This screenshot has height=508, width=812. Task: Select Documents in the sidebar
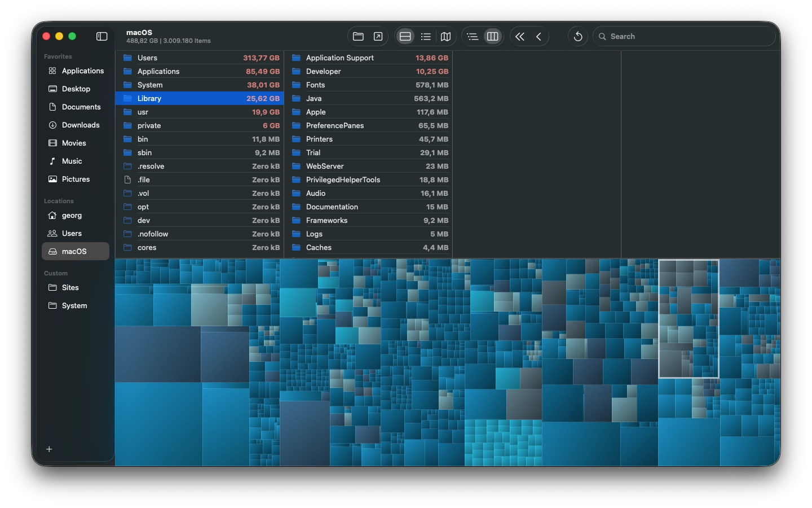(x=76, y=107)
